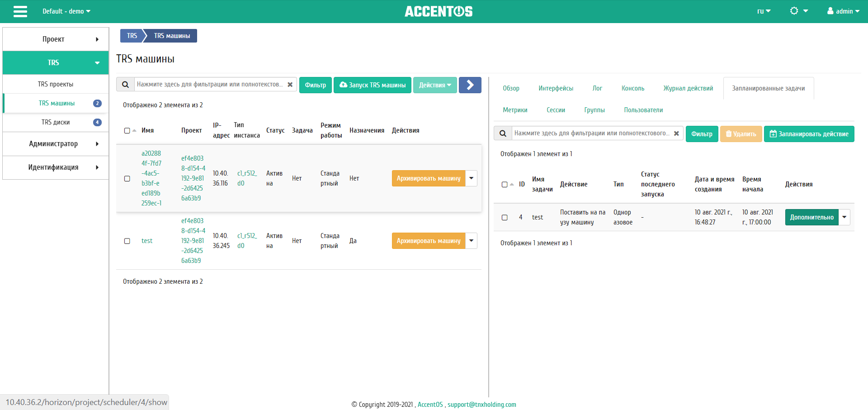Open the Default - demo project dropdown
The image size is (868, 410).
[66, 11]
